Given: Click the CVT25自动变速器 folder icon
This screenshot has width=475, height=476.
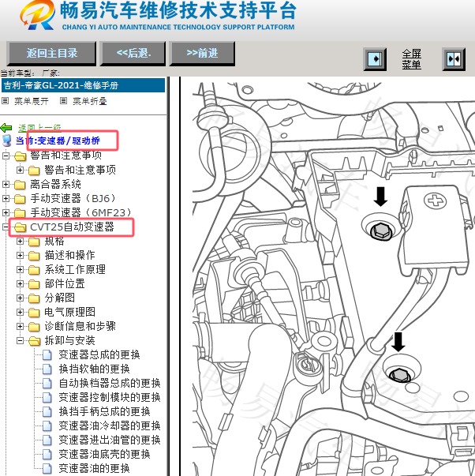Looking at the screenshot, I should click(20, 227).
